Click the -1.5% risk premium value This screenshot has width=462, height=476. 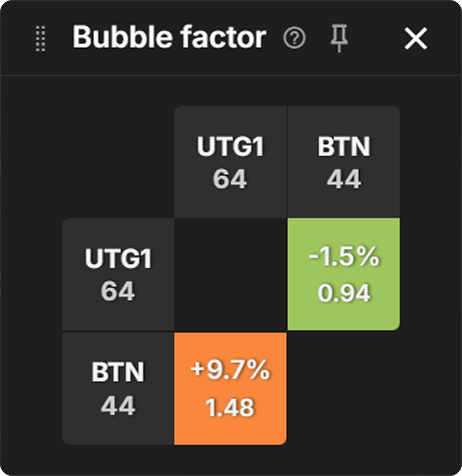pos(344,258)
